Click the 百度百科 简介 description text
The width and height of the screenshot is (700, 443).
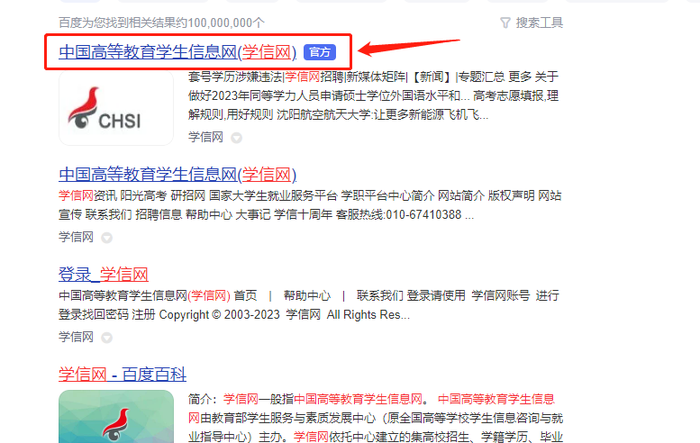click(x=375, y=418)
